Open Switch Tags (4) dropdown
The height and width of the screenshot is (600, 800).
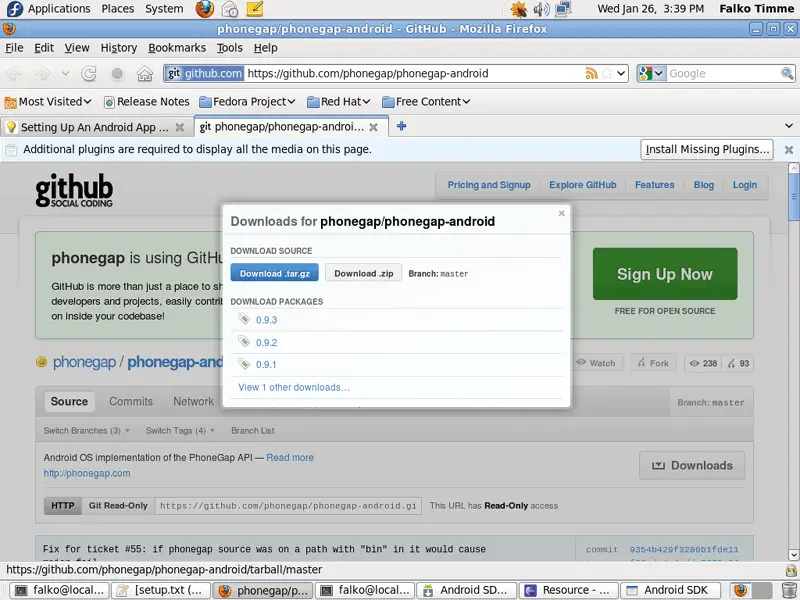180,431
